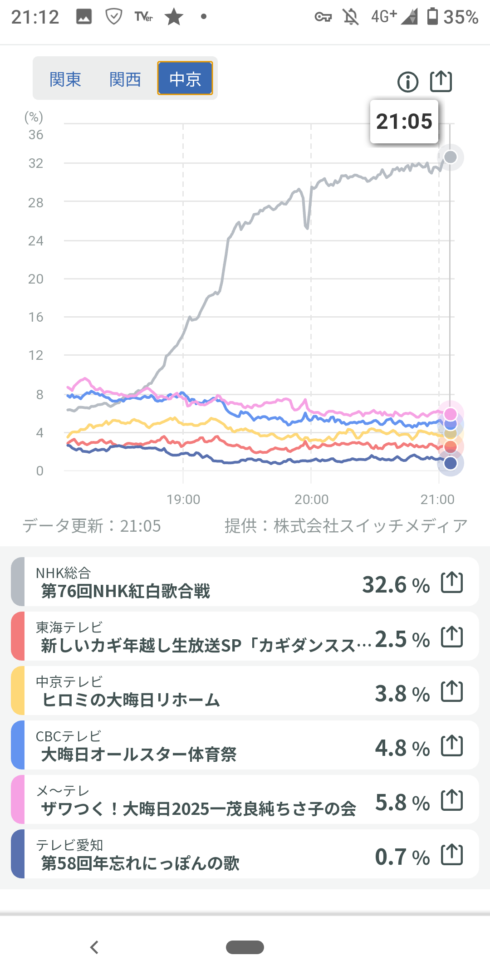Screen dimensions: 490x980
Task: Tap the Android back navigation arrow
Action: pos(94,947)
